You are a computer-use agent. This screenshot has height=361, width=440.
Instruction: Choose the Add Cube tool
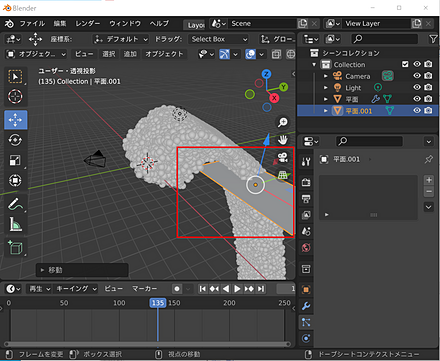[x=15, y=247]
